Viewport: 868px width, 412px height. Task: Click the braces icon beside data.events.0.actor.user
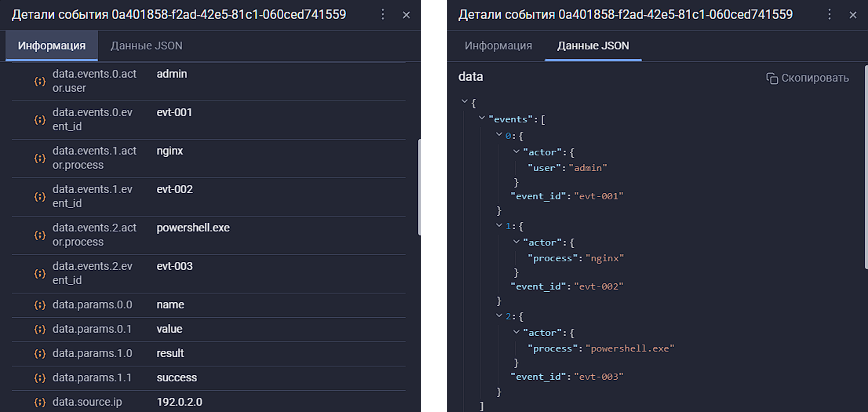pyautogui.click(x=40, y=81)
